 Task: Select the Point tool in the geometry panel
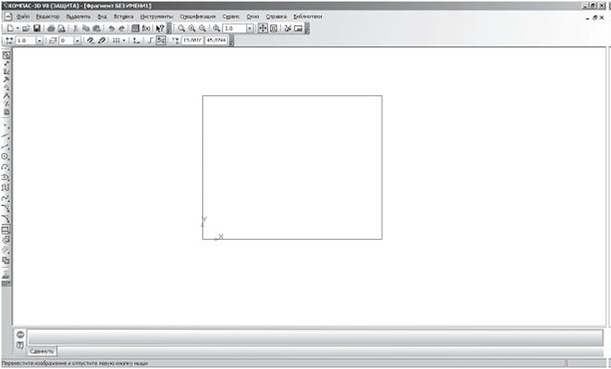tap(5, 125)
